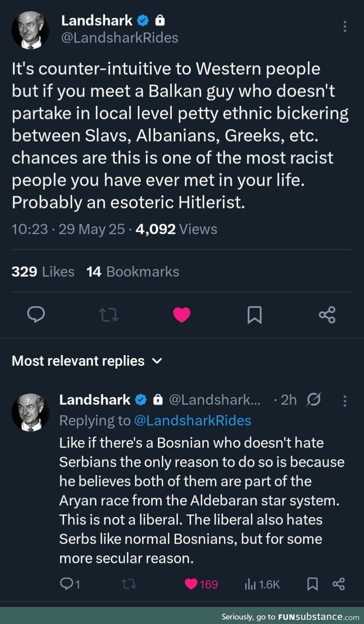Open the 329 Likes list

[x=43, y=272]
